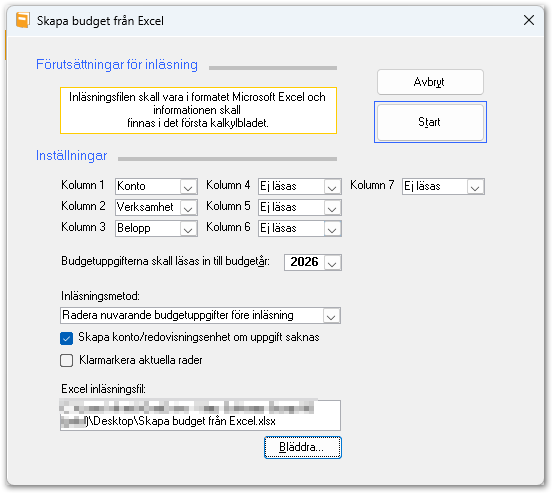Start the Excel budget import
The image size is (553, 494).
pyautogui.click(x=430, y=122)
